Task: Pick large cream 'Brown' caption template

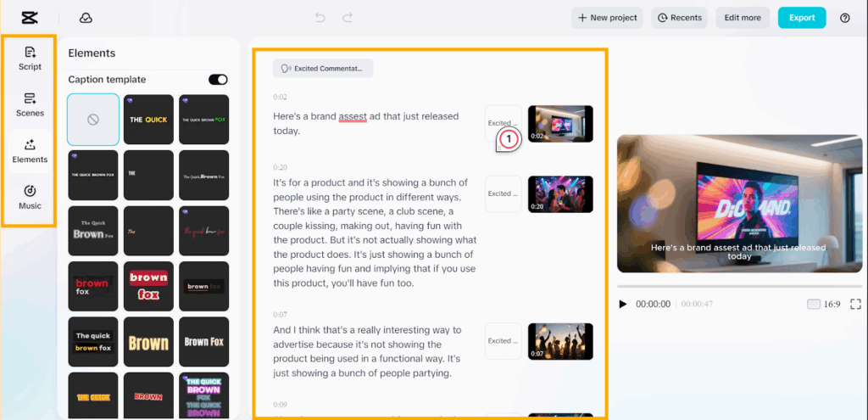Action: pos(148,341)
